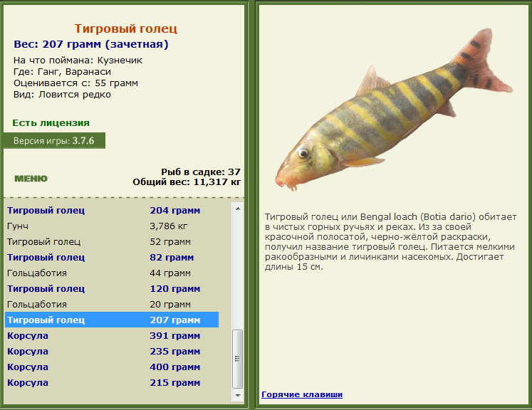This screenshot has width=532, height=410.
Task: Select Корсула 215 грамм row
Action: pyautogui.click(x=112, y=382)
